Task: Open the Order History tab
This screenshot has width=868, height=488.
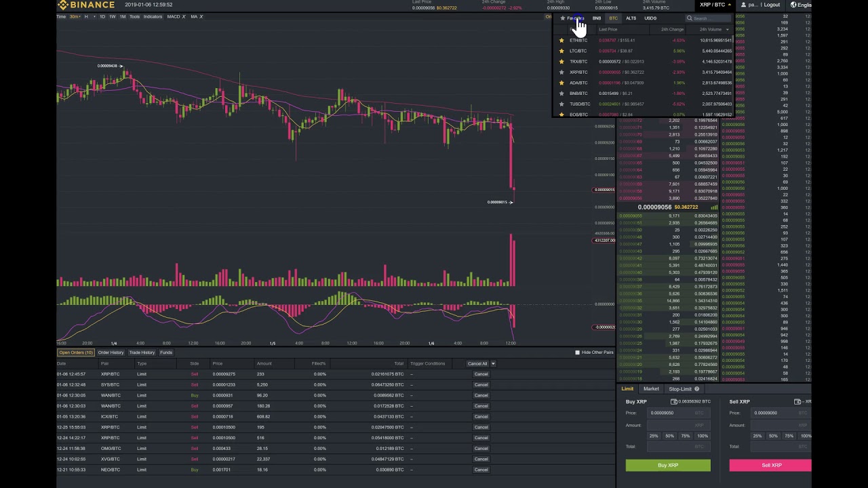Action: click(x=111, y=352)
